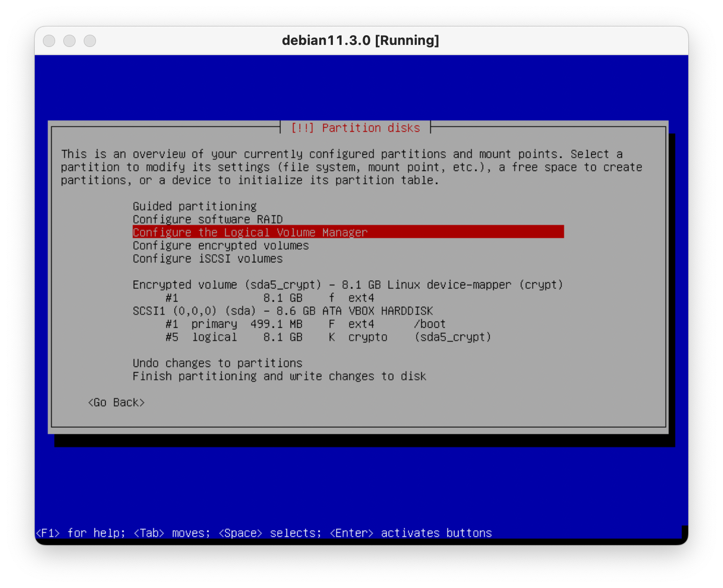This screenshot has width=723, height=588.
Task: Choose the #1 primary 499.1 MB /boot partition
Action: click(305, 324)
